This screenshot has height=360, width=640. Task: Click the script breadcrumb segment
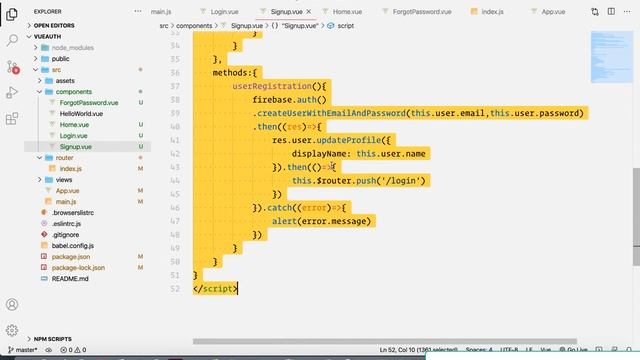[345, 26]
